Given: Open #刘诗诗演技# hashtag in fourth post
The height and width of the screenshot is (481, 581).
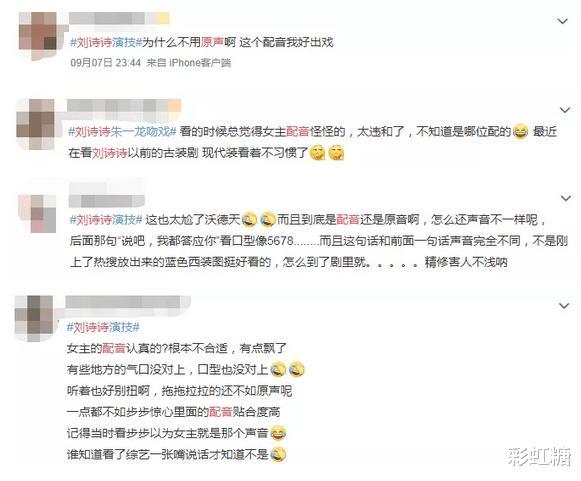Looking at the screenshot, I should (x=103, y=327).
